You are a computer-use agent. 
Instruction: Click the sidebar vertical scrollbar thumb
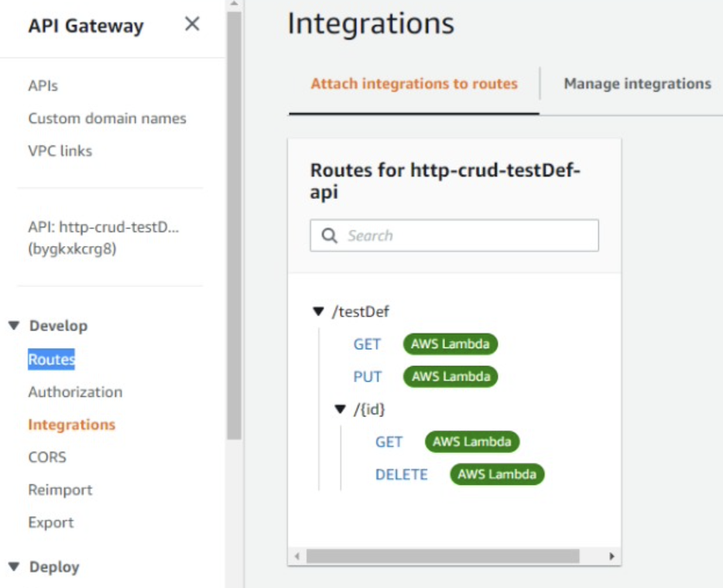[235, 225]
